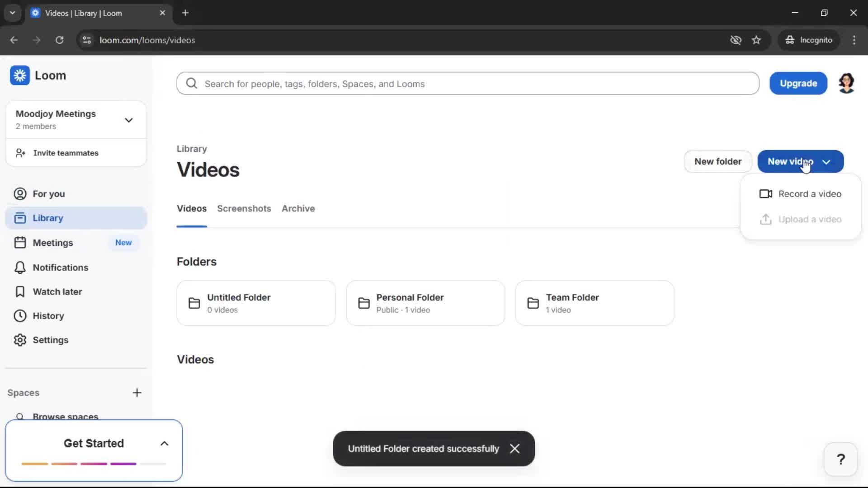Open the New video dropdown arrow
The image size is (868, 488).
click(827, 161)
